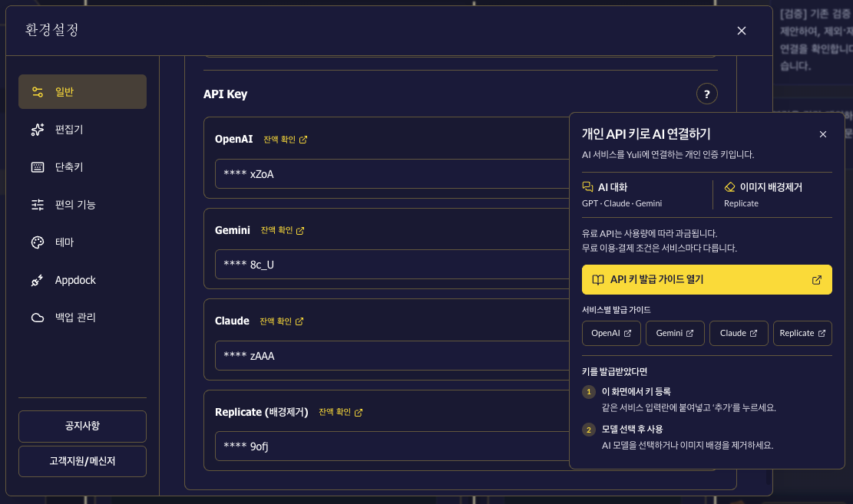Open Claude 잔액 확인 link

tap(281, 321)
